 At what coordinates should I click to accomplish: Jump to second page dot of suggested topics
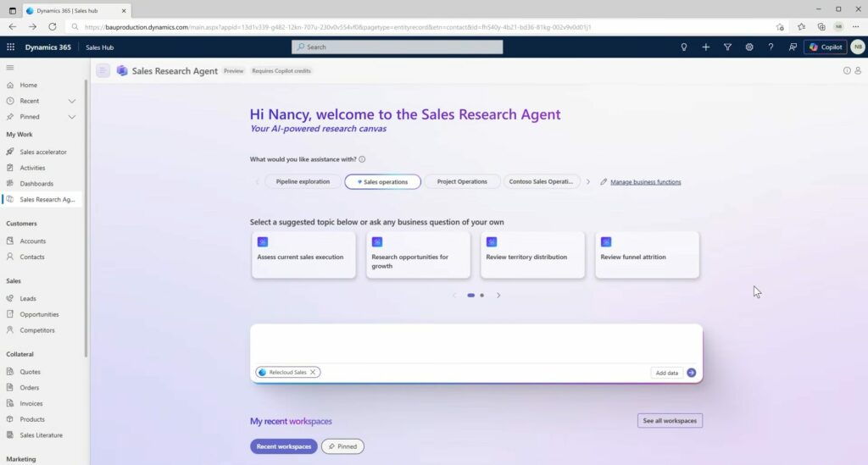[482, 296]
